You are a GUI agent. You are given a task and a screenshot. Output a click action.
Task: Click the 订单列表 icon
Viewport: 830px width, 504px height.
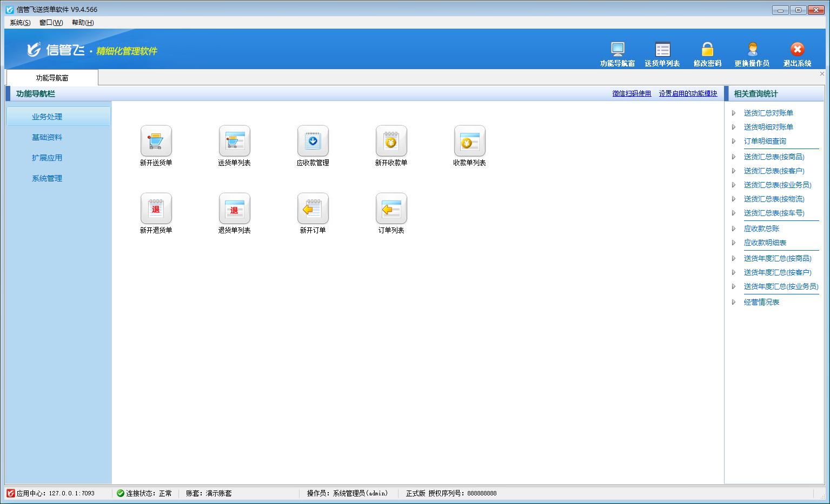coord(391,209)
